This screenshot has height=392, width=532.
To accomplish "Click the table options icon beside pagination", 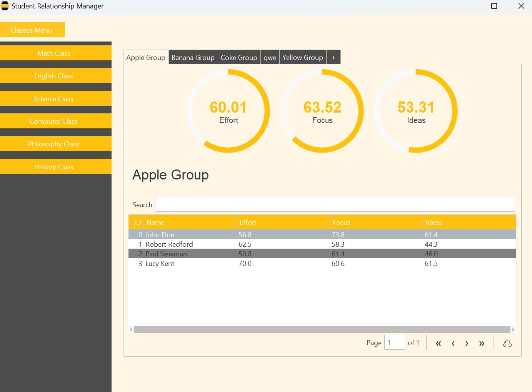I will pos(507,344).
